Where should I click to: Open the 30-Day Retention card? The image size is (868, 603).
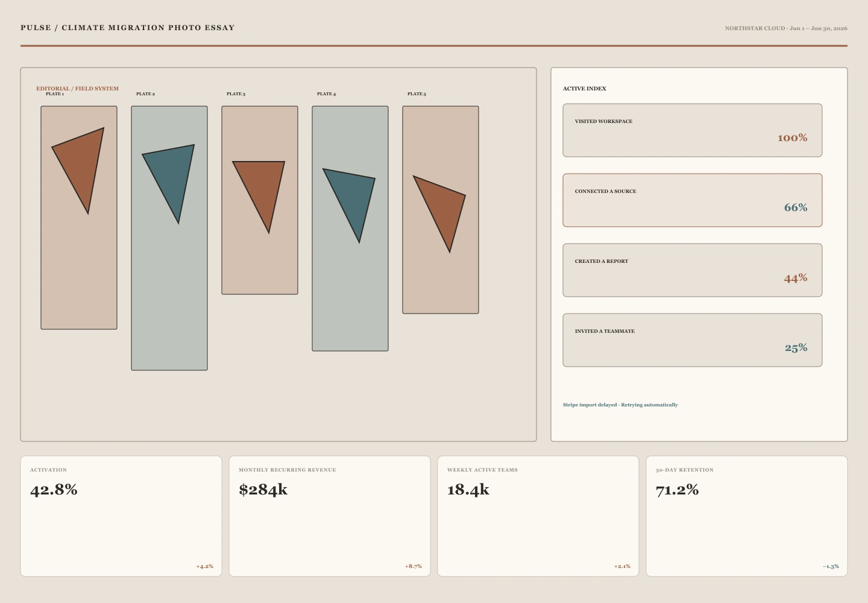(x=747, y=516)
